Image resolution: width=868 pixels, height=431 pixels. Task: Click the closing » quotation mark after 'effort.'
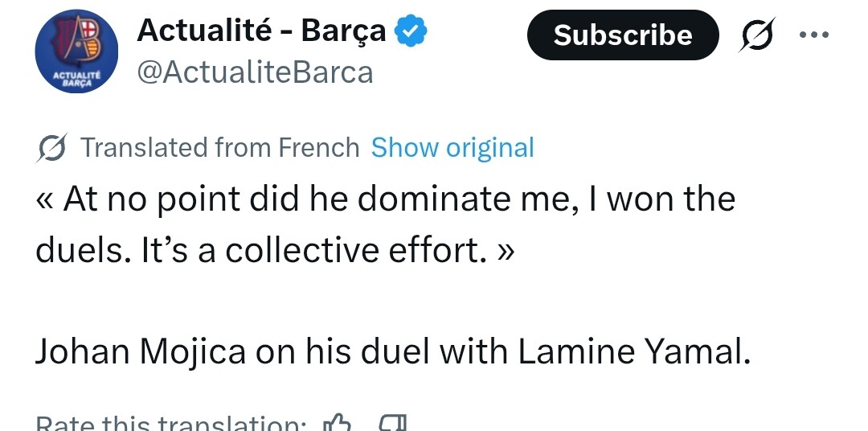pyautogui.click(x=506, y=251)
